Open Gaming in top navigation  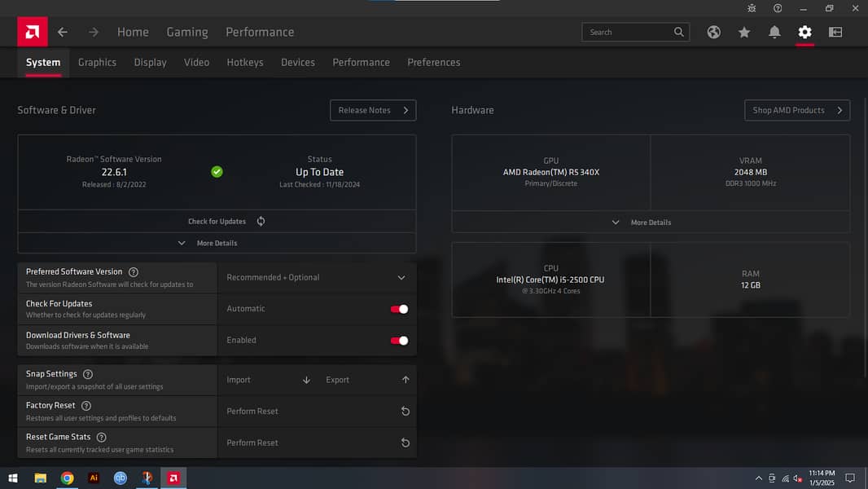187,32
